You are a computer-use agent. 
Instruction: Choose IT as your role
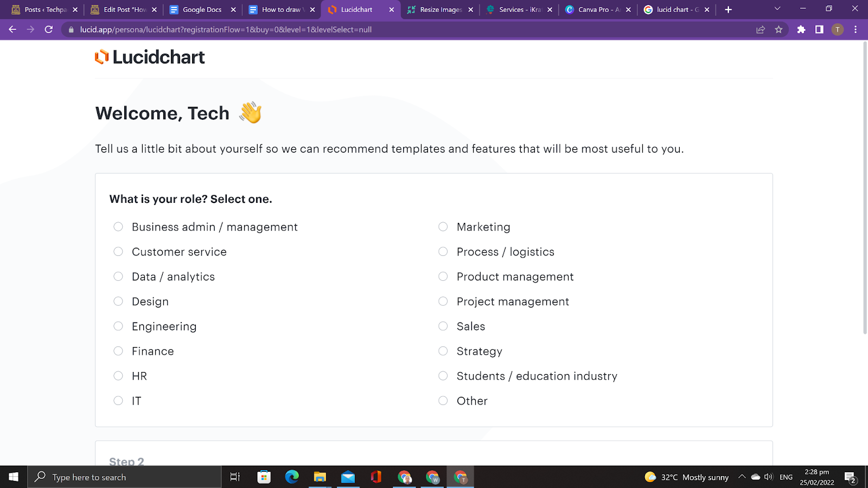(x=118, y=401)
